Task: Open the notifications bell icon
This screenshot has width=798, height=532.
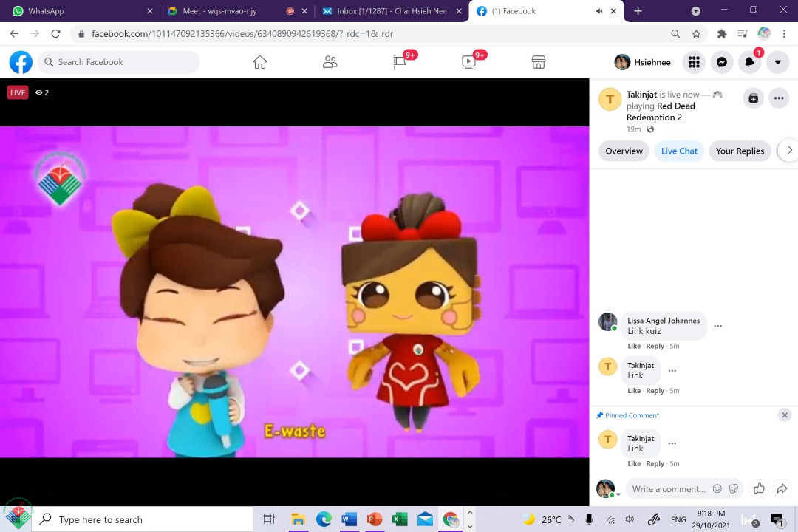Action: (x=750, y=62)
